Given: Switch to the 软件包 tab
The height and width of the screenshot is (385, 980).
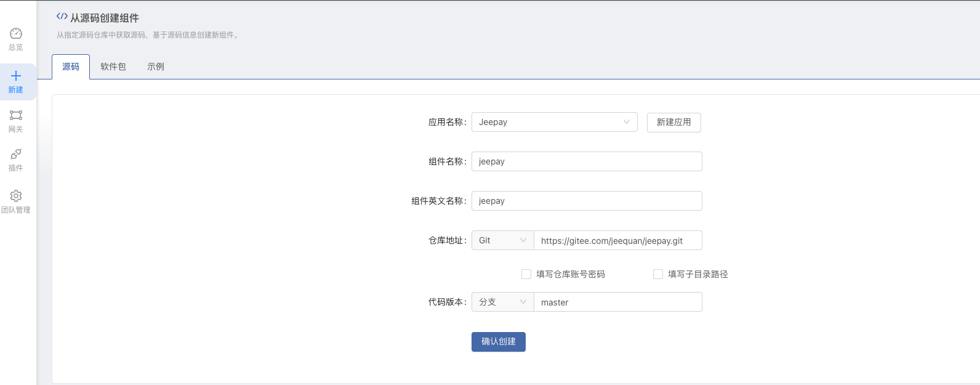Looking at the screenshot, I should pyautogui.click(x=113, y=67).
